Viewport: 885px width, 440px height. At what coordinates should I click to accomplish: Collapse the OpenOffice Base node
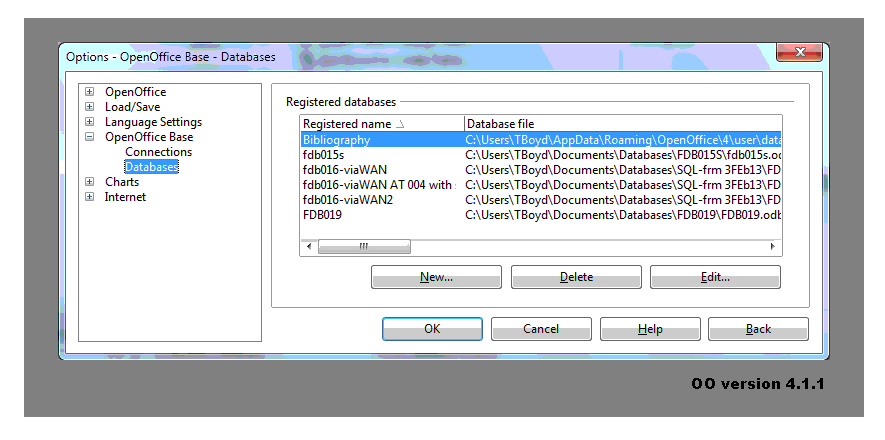pos(89,137)
